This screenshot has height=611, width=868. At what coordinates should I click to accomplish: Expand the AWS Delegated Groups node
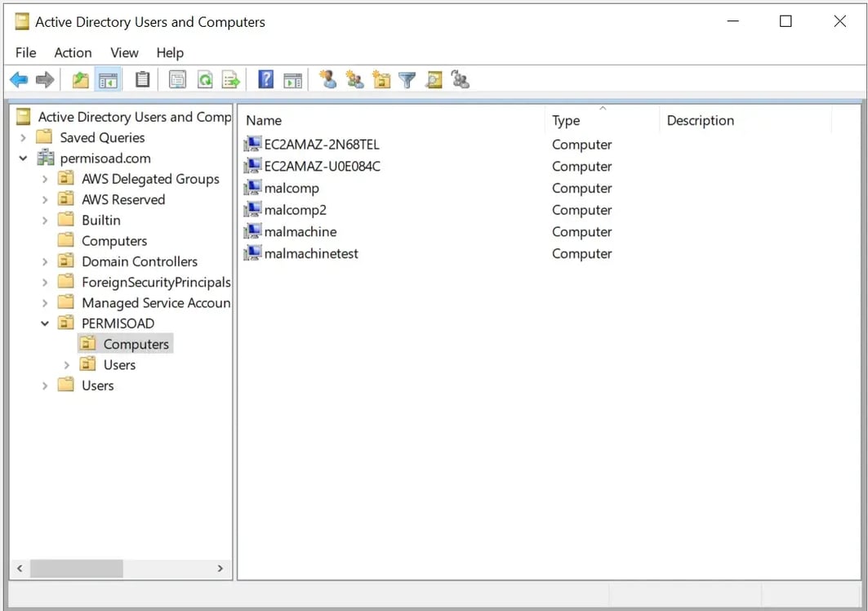pos(45,179)
